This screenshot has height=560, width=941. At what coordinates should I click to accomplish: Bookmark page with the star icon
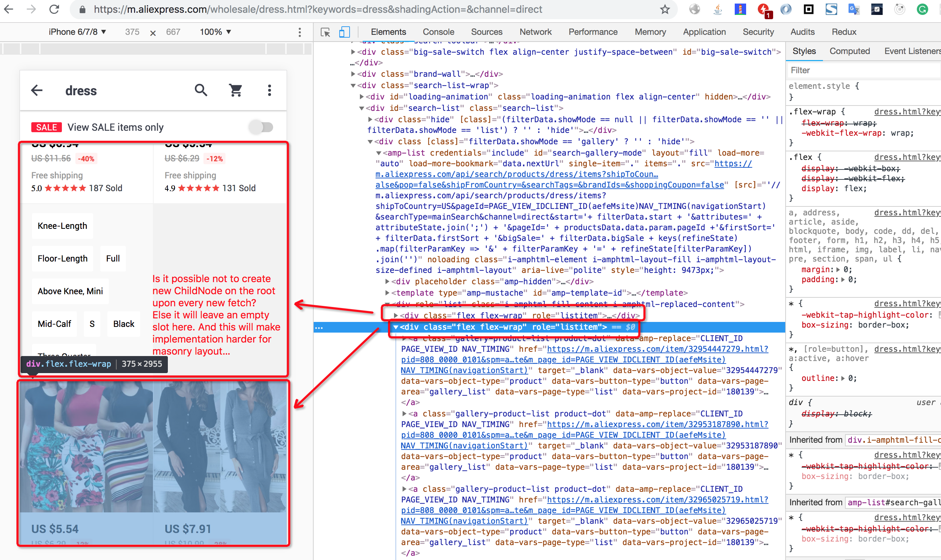(665, 9)
